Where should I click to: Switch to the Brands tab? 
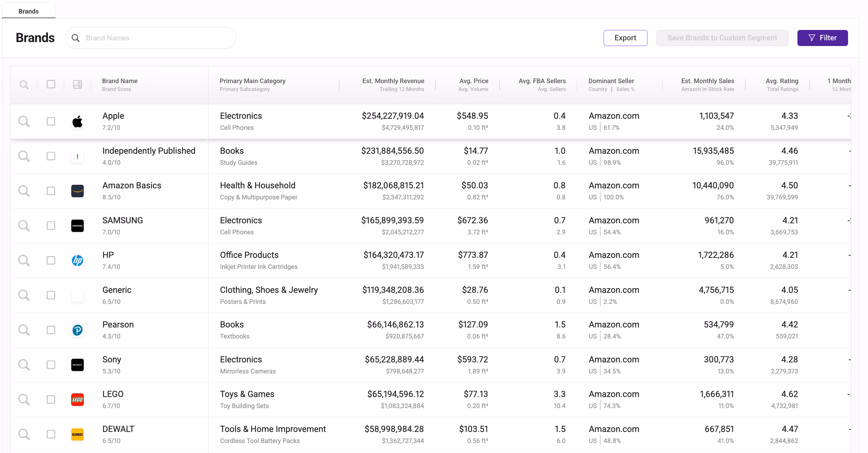29,11
